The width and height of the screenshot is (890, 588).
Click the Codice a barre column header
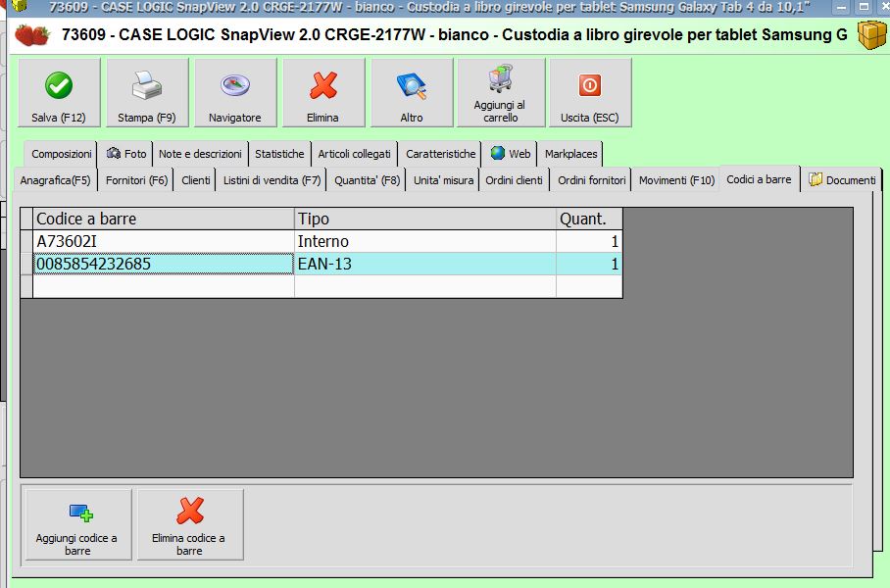point(164,219)
